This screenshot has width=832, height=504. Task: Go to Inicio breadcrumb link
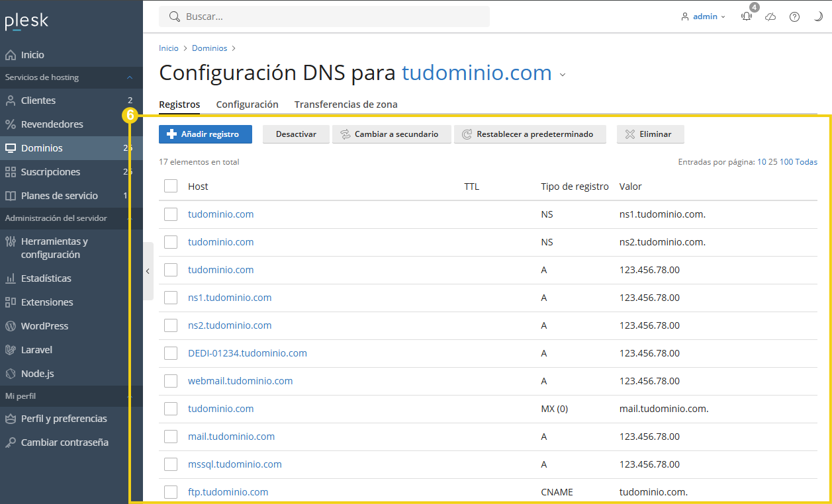coord(169,48)
